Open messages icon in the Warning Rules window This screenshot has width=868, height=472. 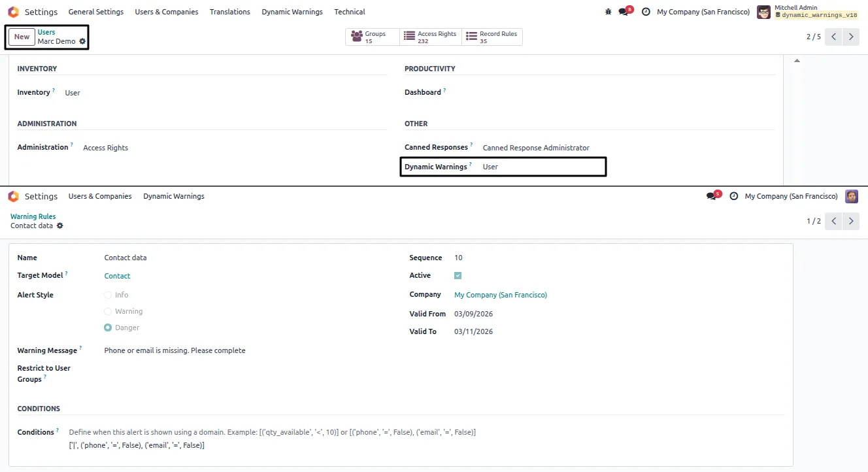[712, 196]
